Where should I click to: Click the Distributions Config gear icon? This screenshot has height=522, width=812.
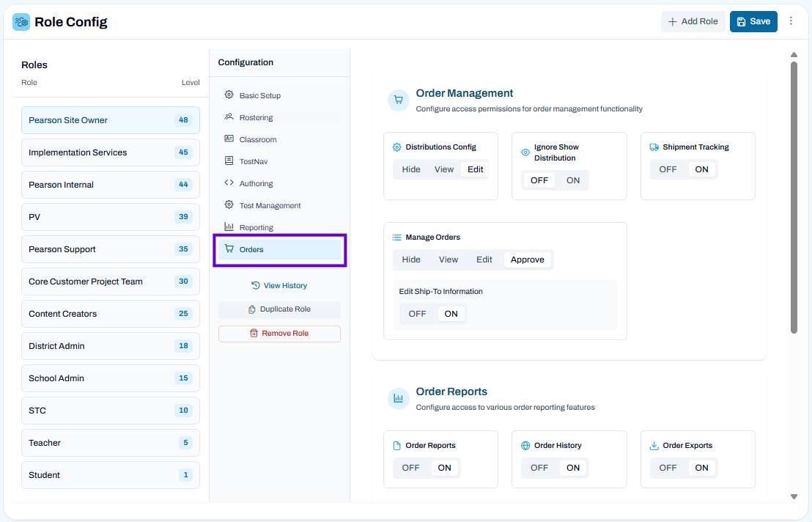pyautogui.click(x=396, y=147)
